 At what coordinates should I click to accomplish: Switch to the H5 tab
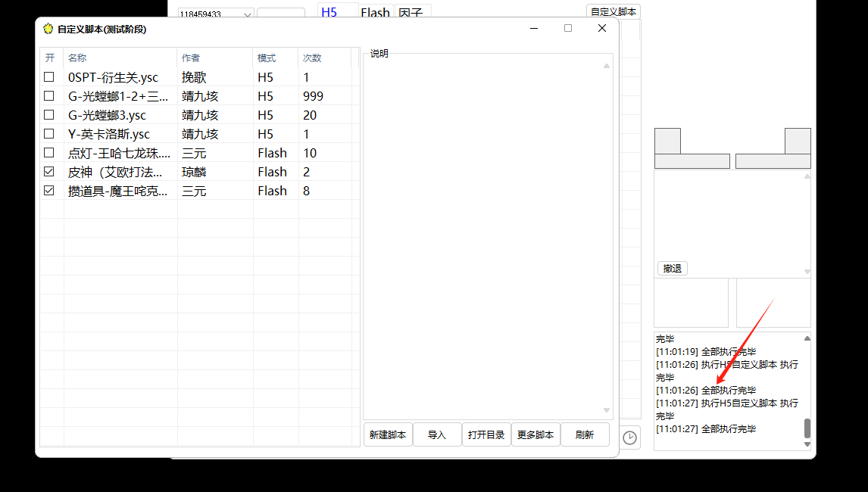(329, 13)
